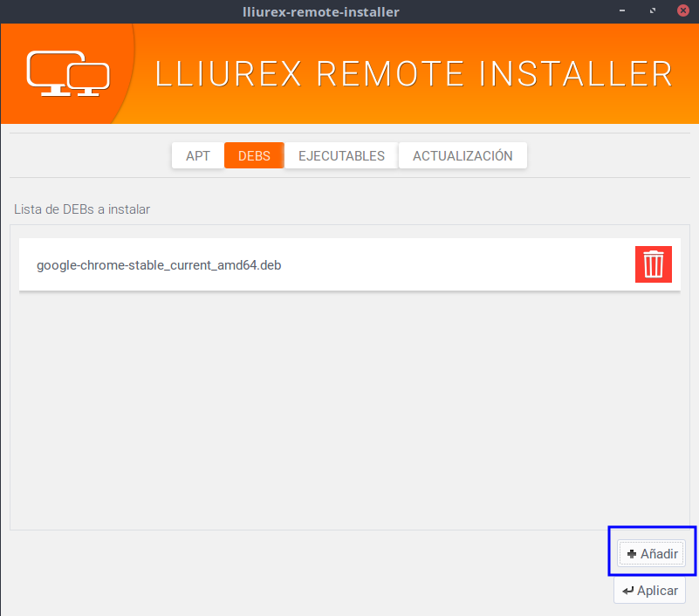Close the lliurex-remote-installer window
The image size is (699, 616).
(x=682, y=11)
